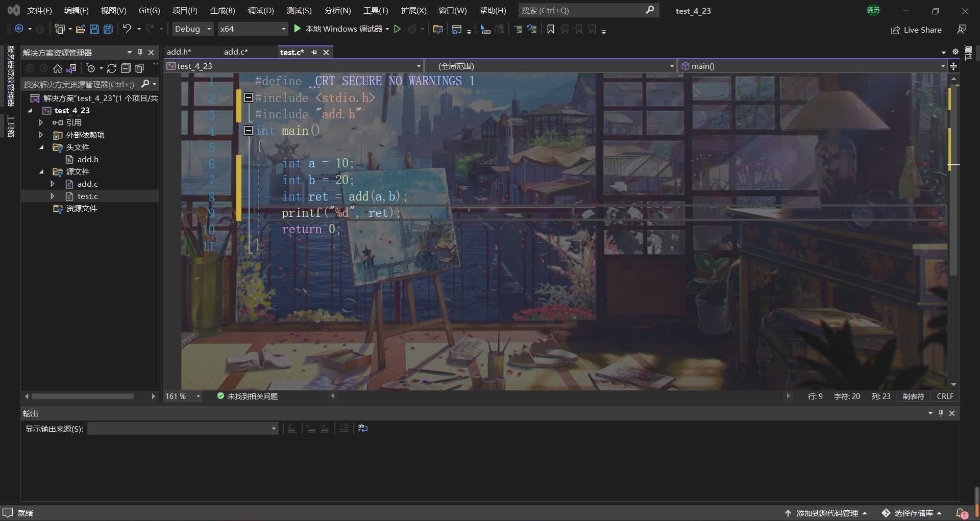Open the main() member dropdown
Image resolution: width=980 pixels, height=521 pixels.
tap(813, 66)
